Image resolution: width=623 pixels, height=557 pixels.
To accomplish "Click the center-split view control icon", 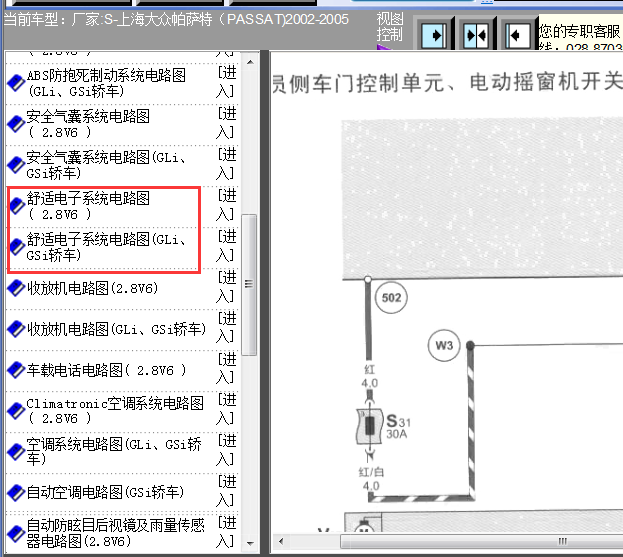I will click(476, 36).
